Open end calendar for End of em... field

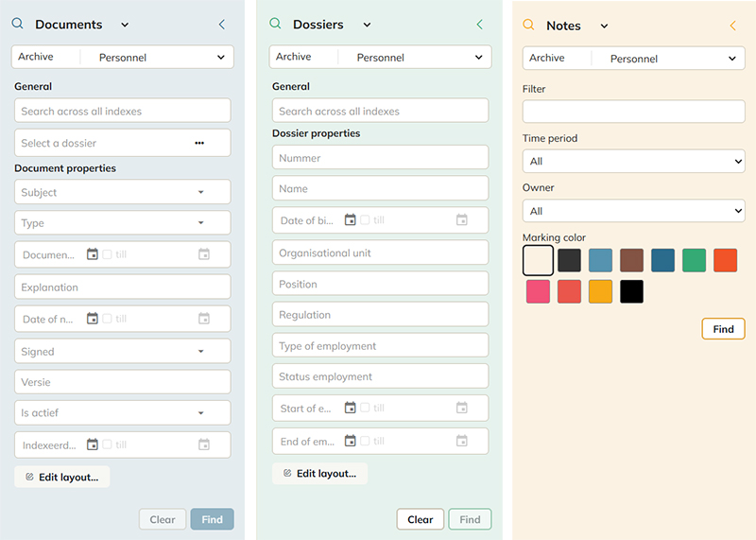[462, 441]
